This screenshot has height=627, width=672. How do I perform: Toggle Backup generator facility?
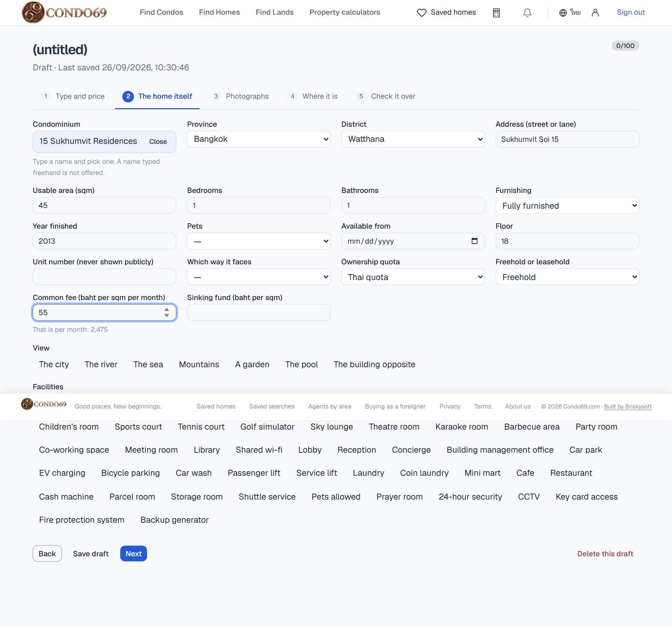(174, 520)
